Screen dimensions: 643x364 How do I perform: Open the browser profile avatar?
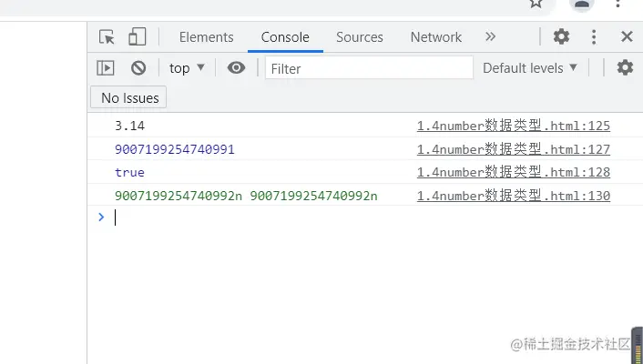pyautogui.click(x=582, y=5)
